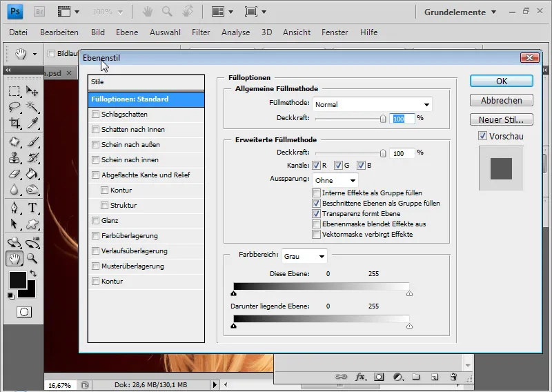The image size is (552, 392).
Task: Select the Path Selection tool
Action: click(x=14, y=224)
